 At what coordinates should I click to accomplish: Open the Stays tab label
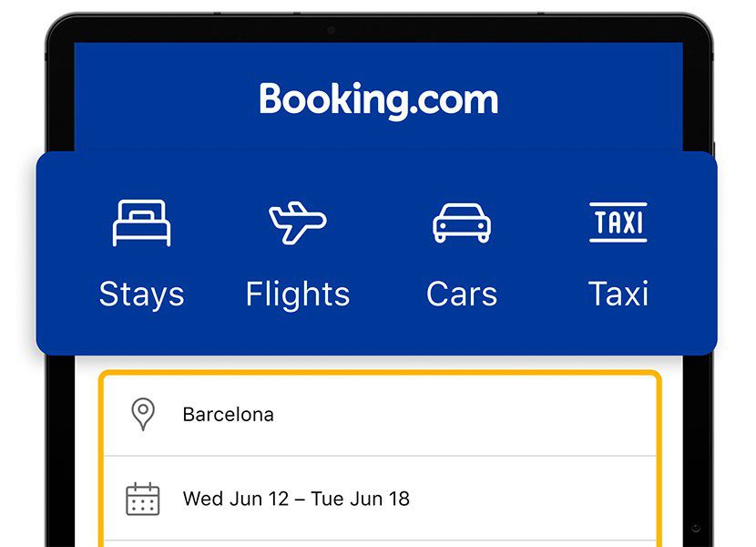[142, 294]
